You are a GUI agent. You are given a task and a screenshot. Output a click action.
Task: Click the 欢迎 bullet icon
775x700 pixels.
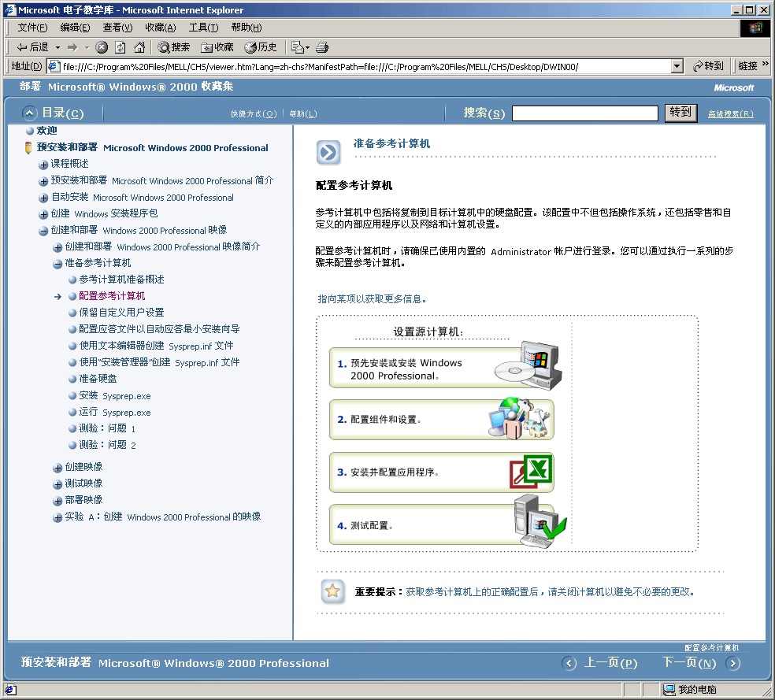[30, 131]
